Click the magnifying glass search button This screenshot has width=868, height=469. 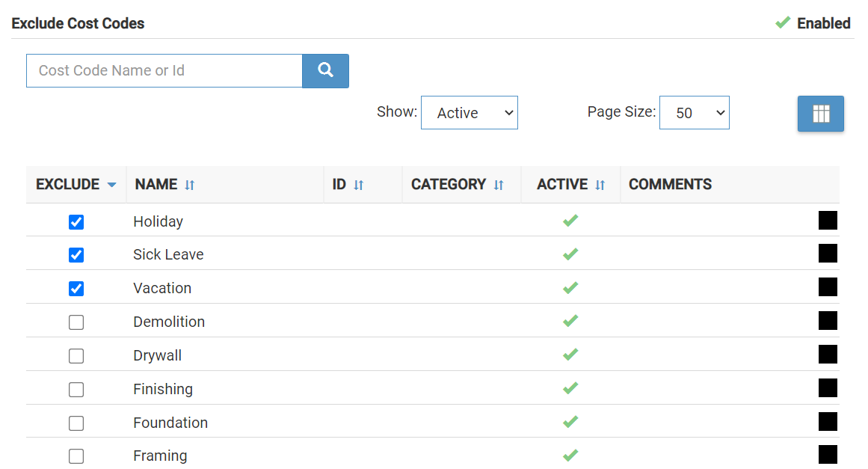[325, 70]
